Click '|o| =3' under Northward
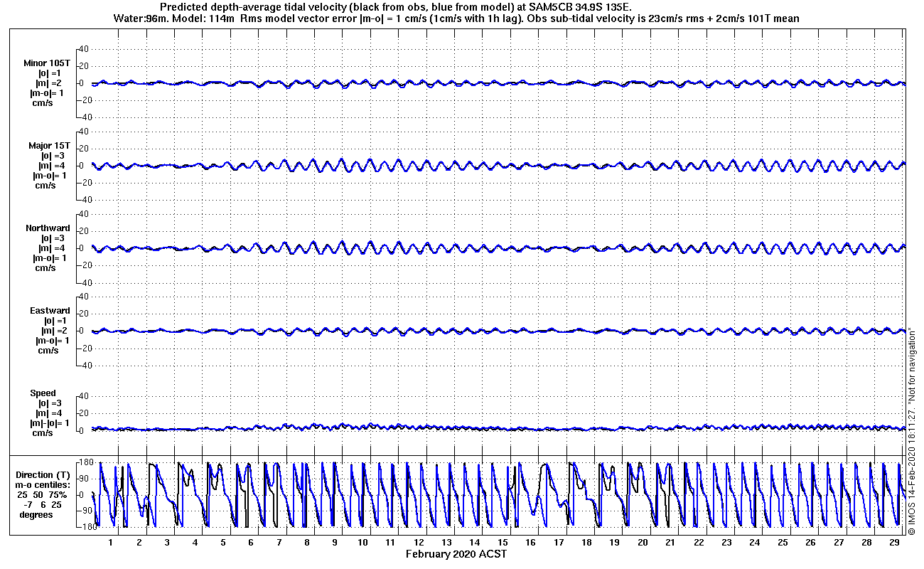This screenshot has height=569, width=924. [53, 238]
